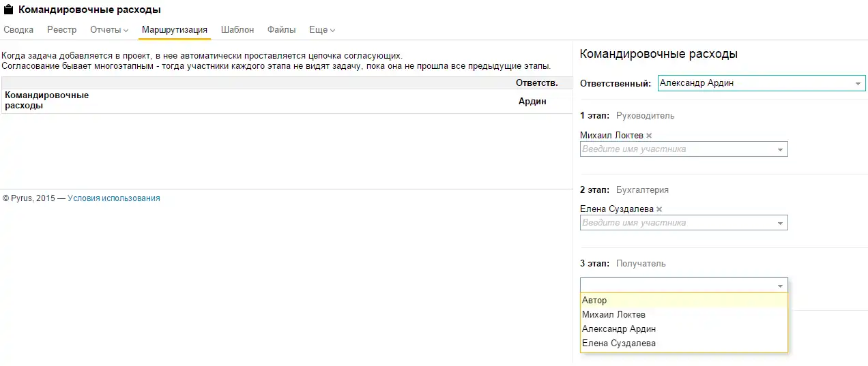Click the Командировочные расходы page title
The height and width of the screenshot is (366, 868).
[89, 10]
